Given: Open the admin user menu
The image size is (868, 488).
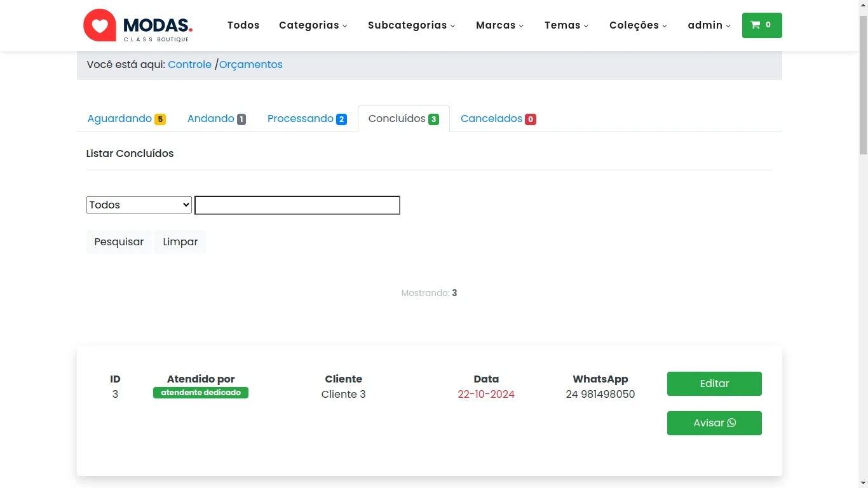Looking at the screenshot, I should (x=709, y=25).
